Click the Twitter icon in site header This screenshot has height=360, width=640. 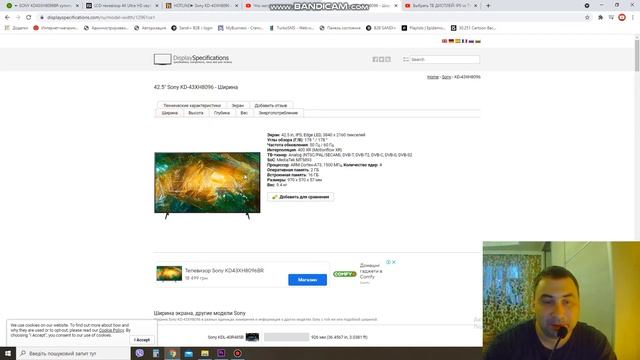click(382, 60)
